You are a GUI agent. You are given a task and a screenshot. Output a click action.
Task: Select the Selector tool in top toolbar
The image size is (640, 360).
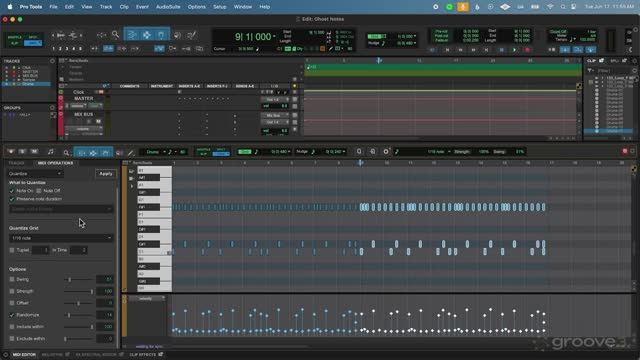[x=147, y=35]
